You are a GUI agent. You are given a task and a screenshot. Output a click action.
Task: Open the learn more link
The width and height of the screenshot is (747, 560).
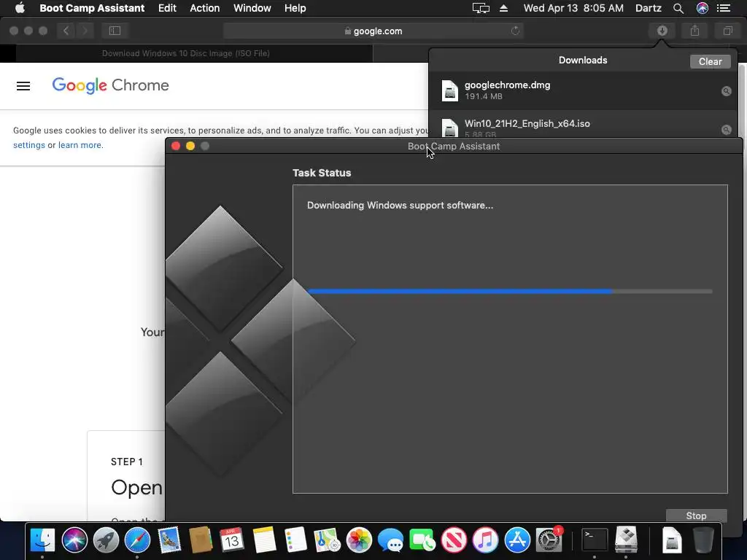(x=80, y=145)
